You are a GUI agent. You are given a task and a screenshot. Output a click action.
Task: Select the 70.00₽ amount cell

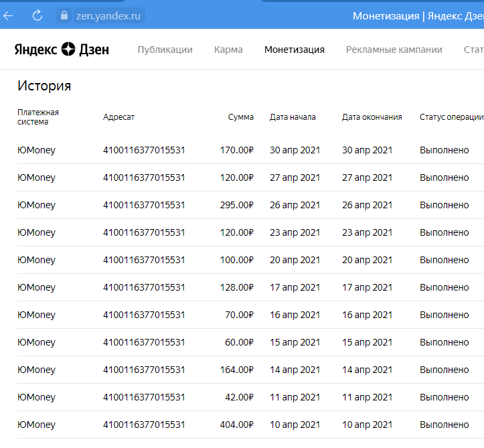[239, 315]
